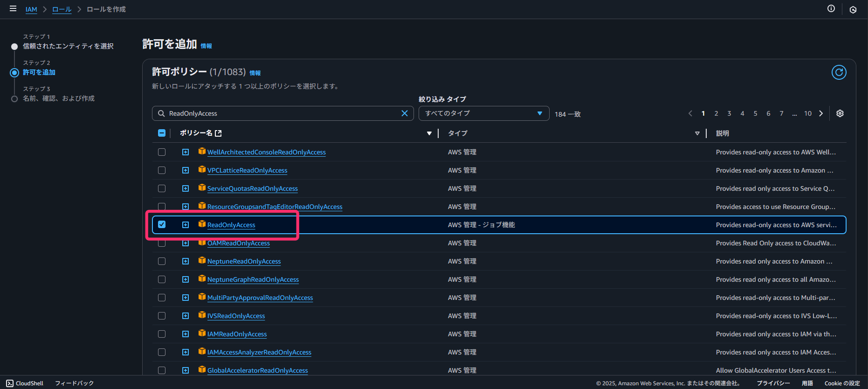Open プライバシー footer link
Viewport: 868px width, 389px height.
click(773, 383)
